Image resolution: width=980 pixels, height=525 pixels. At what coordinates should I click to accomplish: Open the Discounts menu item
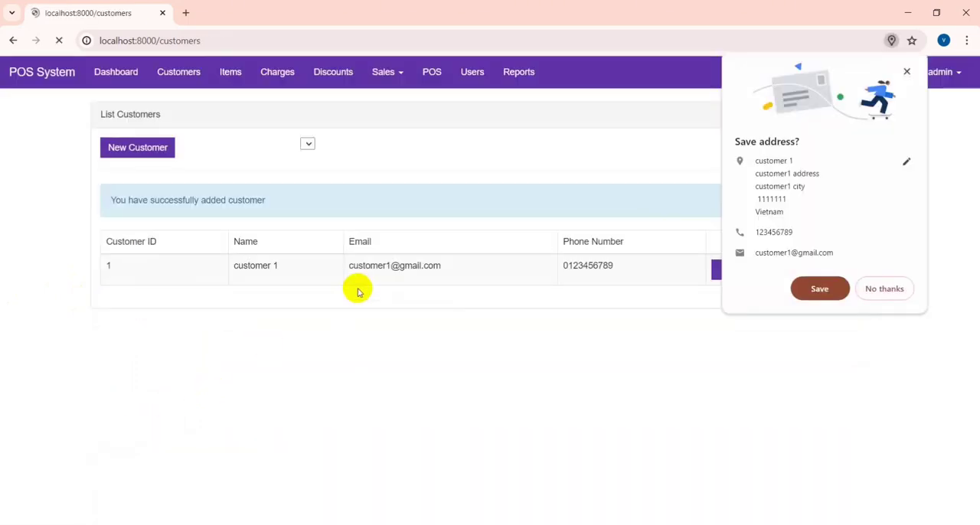tap(333, 72)
